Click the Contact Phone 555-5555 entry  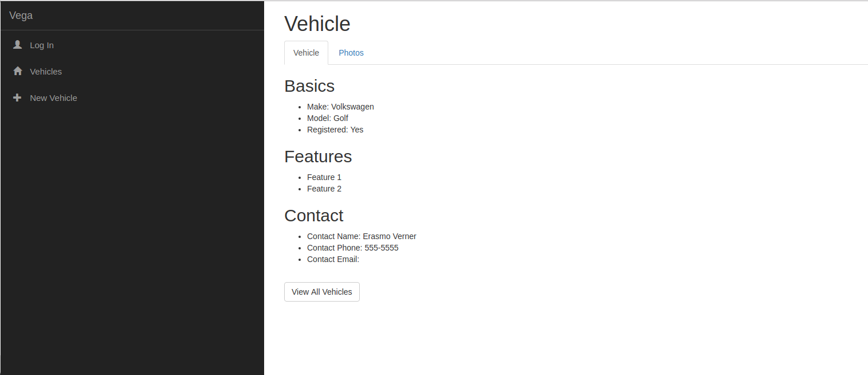point(352,247)
